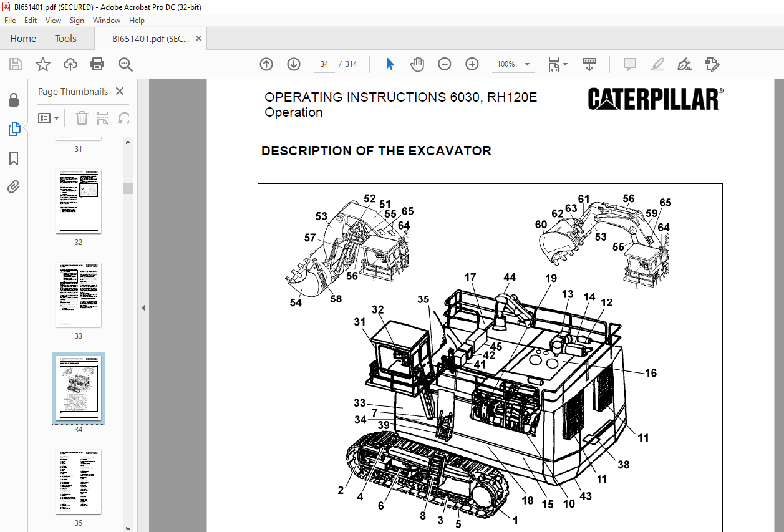Viewport: 784px width, 532px height.
Task: Open the View menu
Action: (53, 21)
